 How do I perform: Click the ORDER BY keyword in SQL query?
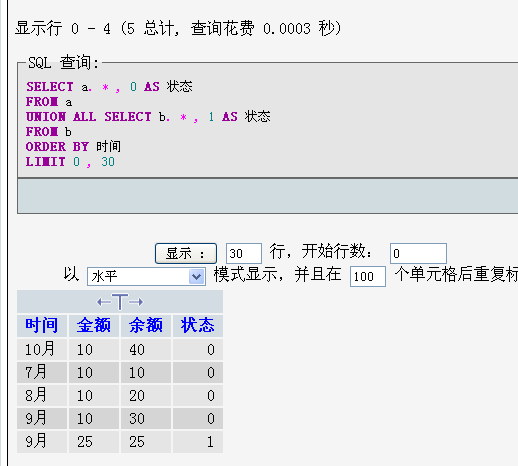(57, 147)
